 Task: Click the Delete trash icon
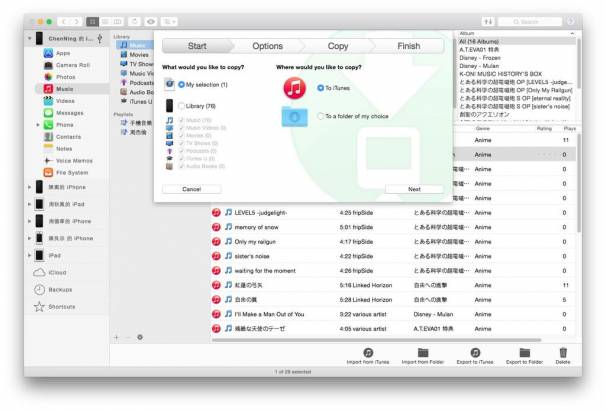[x=563, y=353]
